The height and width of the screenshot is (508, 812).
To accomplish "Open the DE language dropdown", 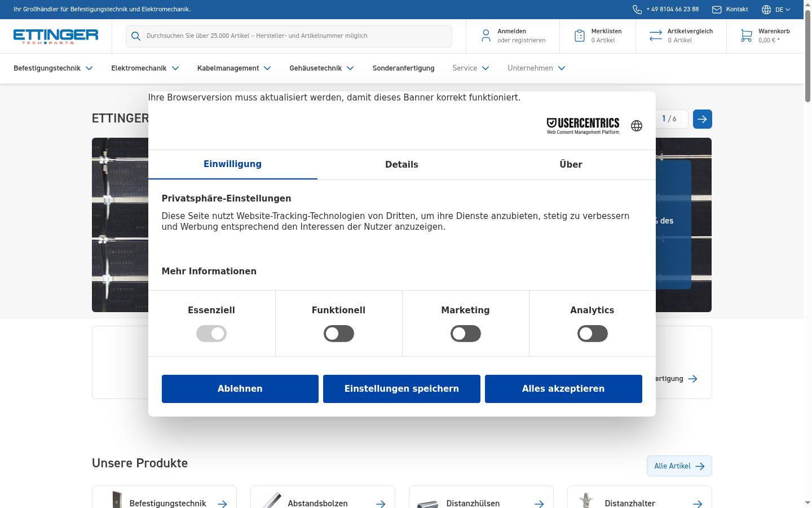I will coord(783,10).
